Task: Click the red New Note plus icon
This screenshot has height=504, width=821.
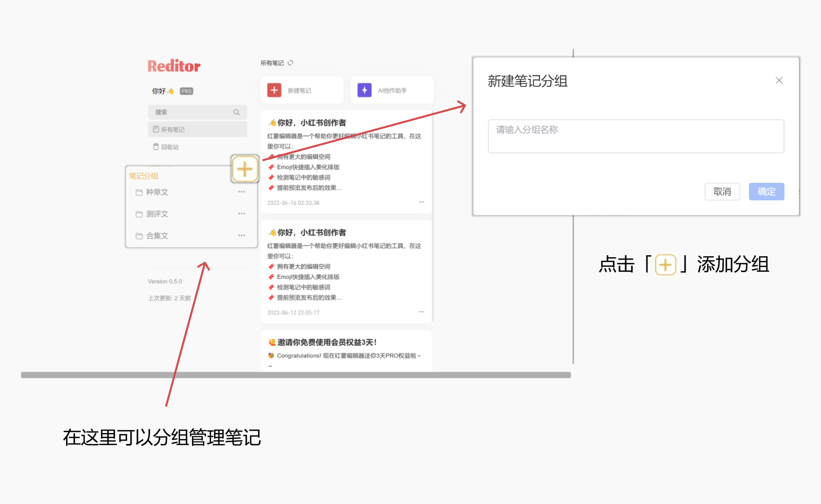Action: coord(274,90)
